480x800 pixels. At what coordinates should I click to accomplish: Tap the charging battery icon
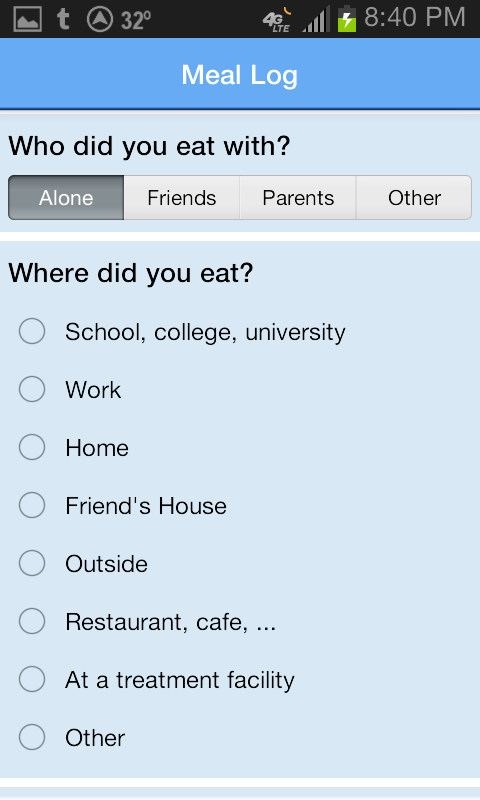pyautogui.click(x=347, y=19)
